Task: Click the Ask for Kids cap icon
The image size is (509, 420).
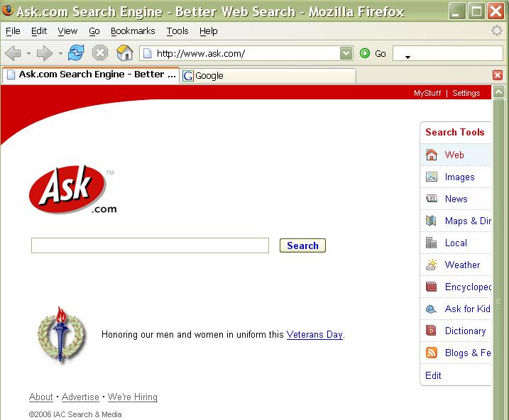Action: coord(431,309)
